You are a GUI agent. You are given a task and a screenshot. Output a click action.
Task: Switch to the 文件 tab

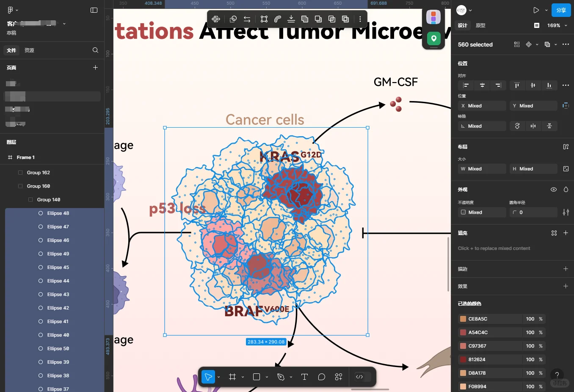click(11, 50)
